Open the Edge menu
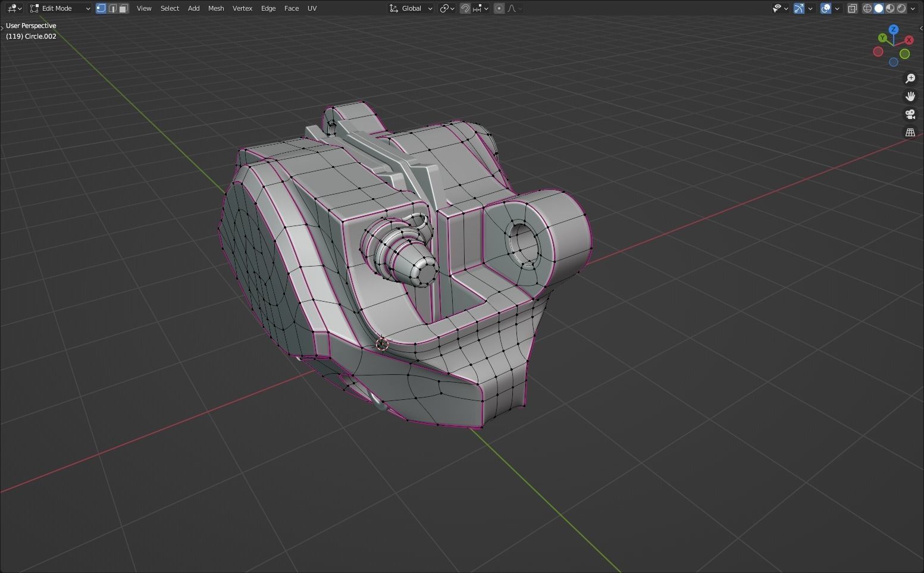The image size is (924, 573). click(x=268, y=8)
